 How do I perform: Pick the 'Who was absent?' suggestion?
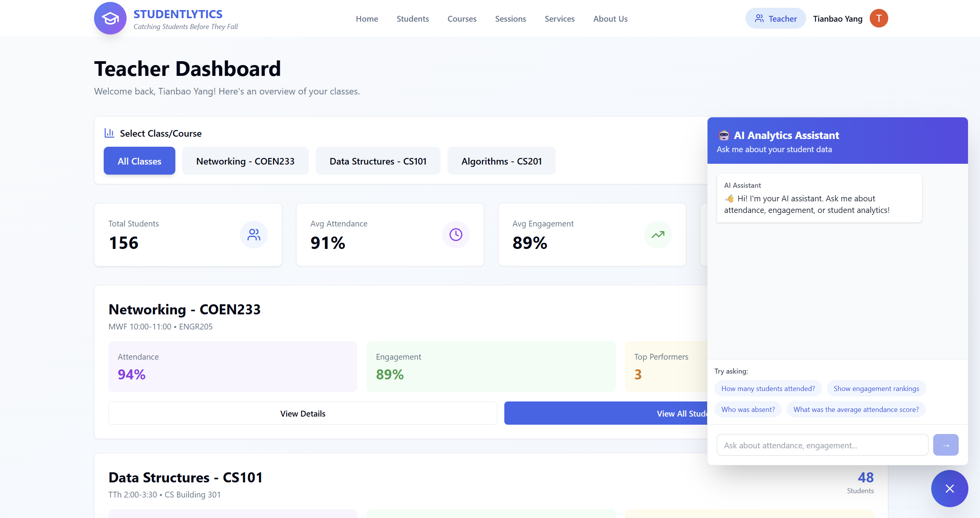[x=748, y=410]
